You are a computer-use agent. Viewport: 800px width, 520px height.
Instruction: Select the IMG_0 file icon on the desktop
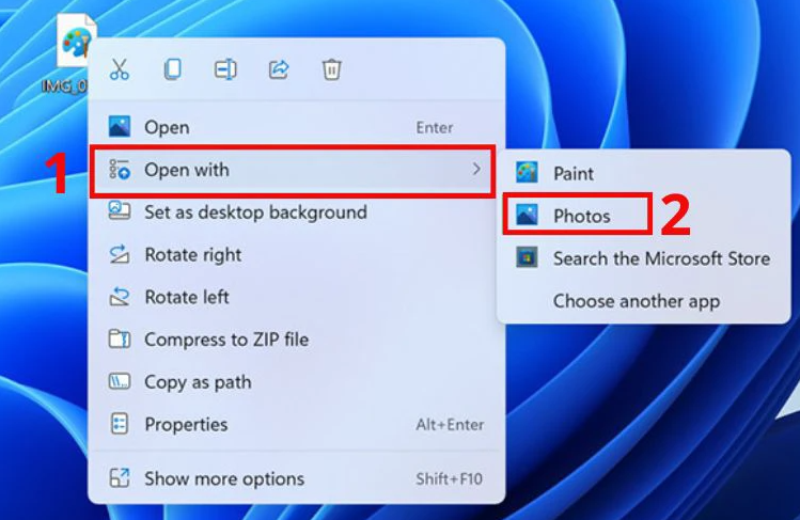click(x=76, y=41)
